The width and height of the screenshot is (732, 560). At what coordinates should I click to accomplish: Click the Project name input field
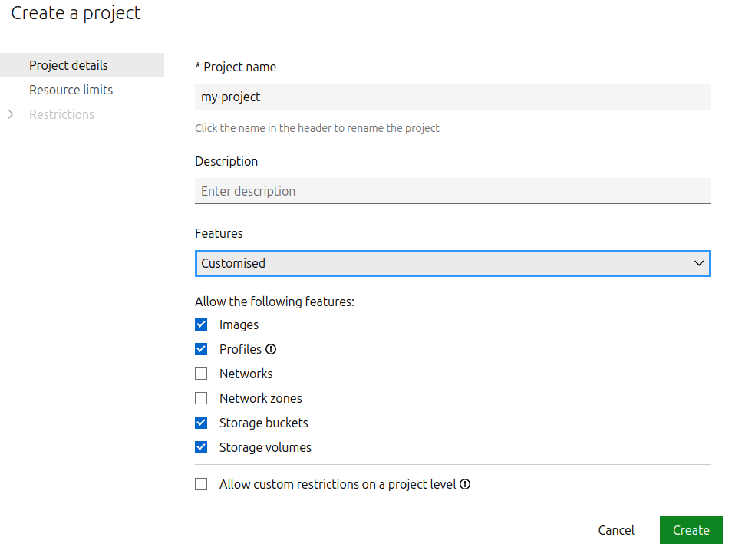pos(453,97)
